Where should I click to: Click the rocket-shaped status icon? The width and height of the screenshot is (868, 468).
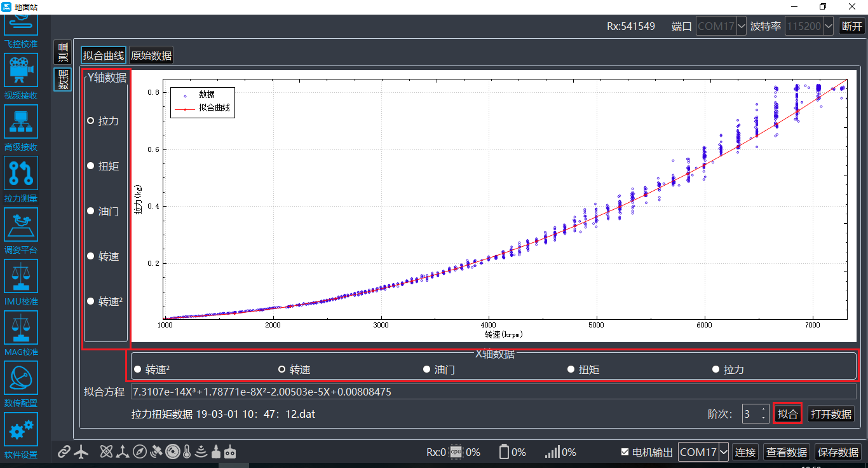[x=216, y=452]
